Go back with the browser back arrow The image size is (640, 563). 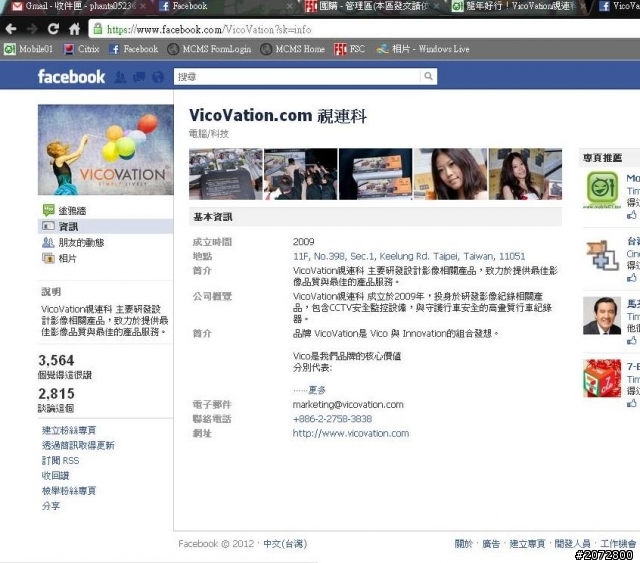11,29
